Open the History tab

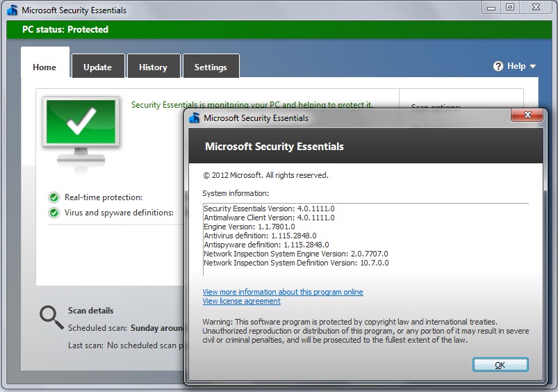pos(153,67)
